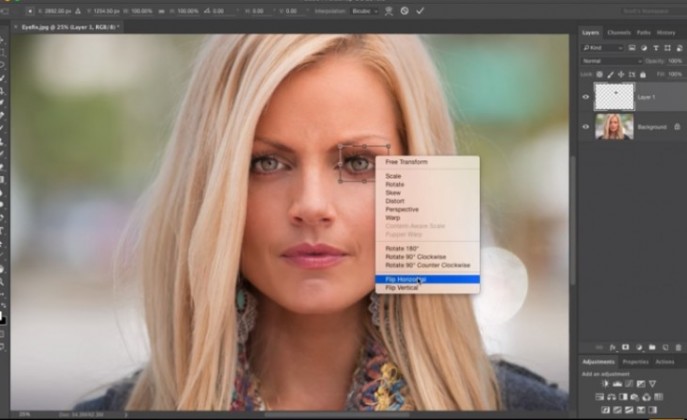687x420 pixels.
Task: Commit the transform with the checkmark icon
Action: click(420, 10)
